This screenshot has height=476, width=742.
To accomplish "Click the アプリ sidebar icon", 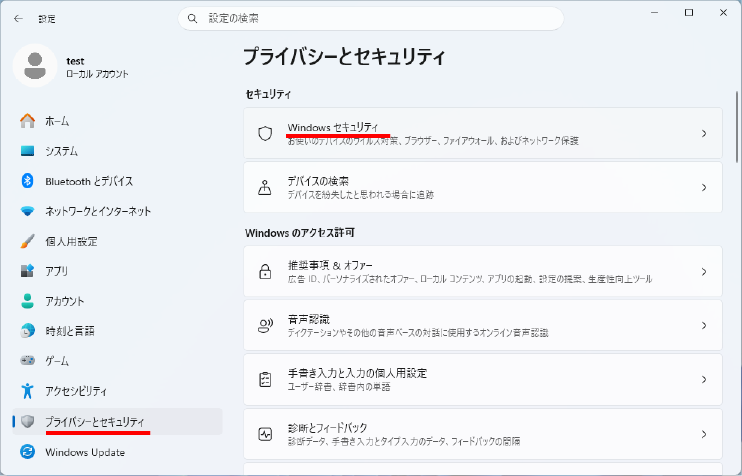I will click(x=27, y=271).
